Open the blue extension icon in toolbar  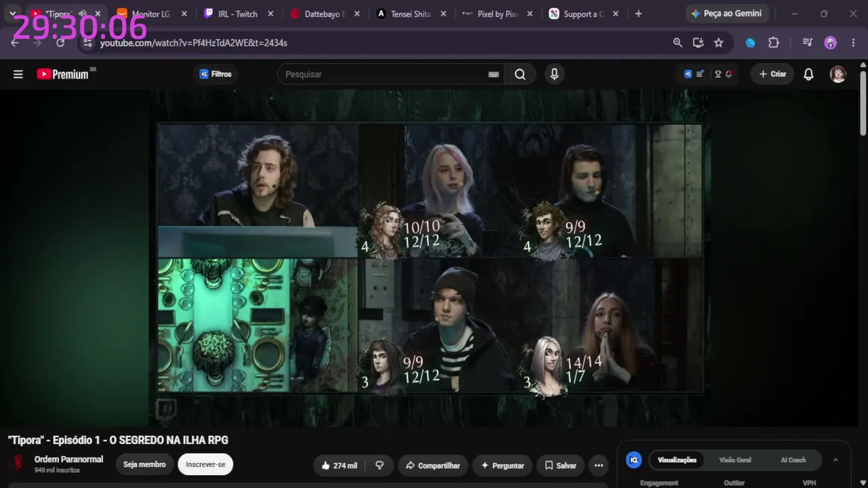pyautogui.click(x=751, y=43)
